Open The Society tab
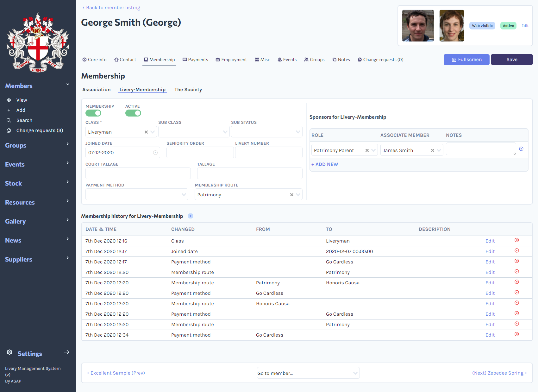 coord(188,90)
